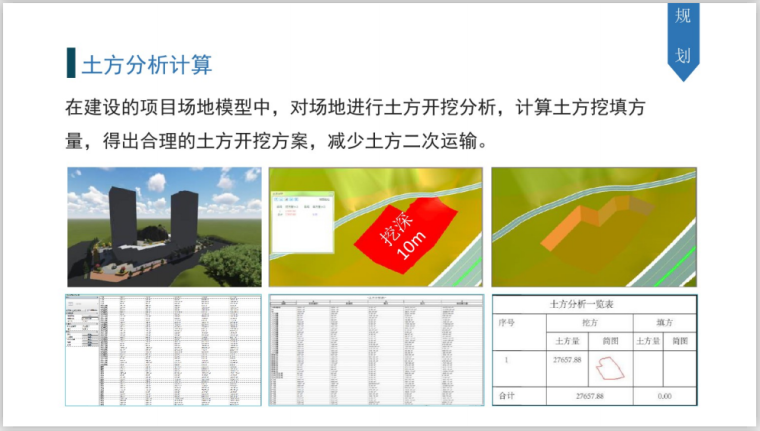Select the 填方 column header
This screenshot has width=760, height=431.
point(663,323)
